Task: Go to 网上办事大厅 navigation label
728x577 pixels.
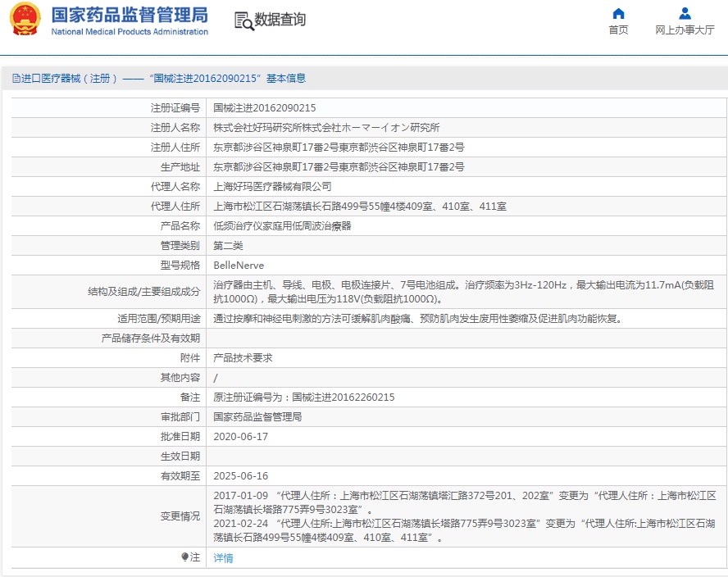Action: 685,30
